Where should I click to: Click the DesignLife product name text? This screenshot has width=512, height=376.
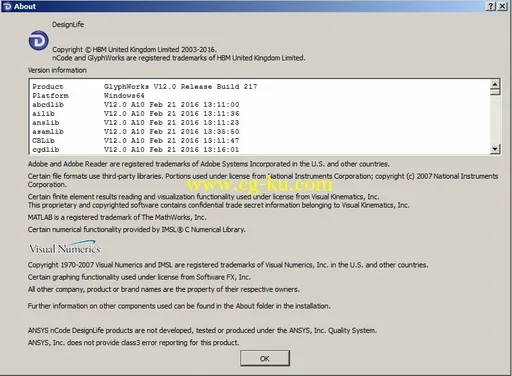[x=68, y=24]
